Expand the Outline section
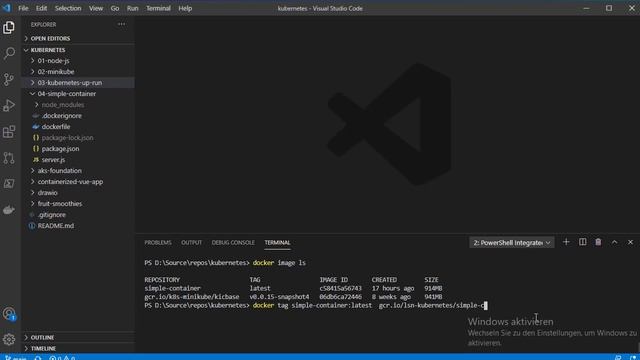Viewport: 640px width, 360px height. pos(78,338)
